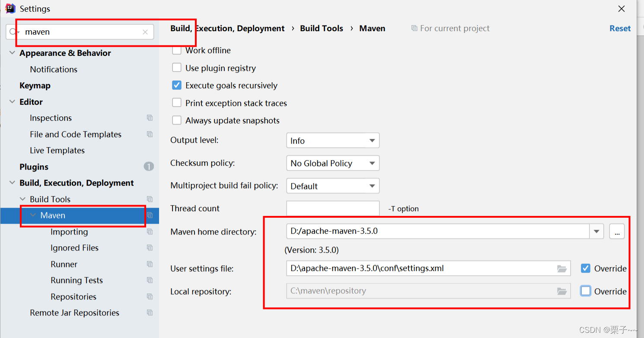Click in the User settings file field
The image size is (644, 338).
tap(428, 268)
